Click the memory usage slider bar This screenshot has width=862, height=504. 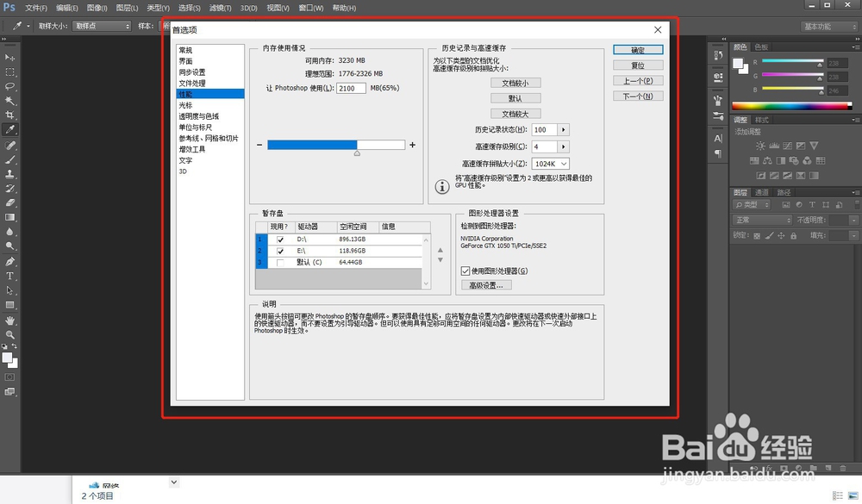(336, 145)
